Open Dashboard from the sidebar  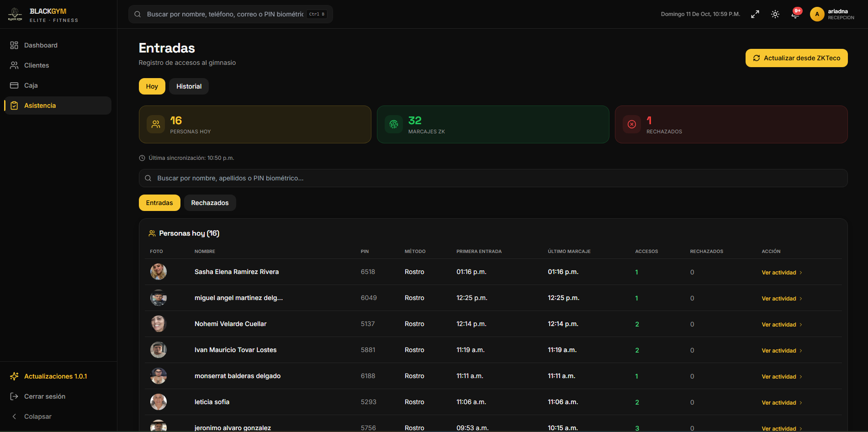click(58, 45)
